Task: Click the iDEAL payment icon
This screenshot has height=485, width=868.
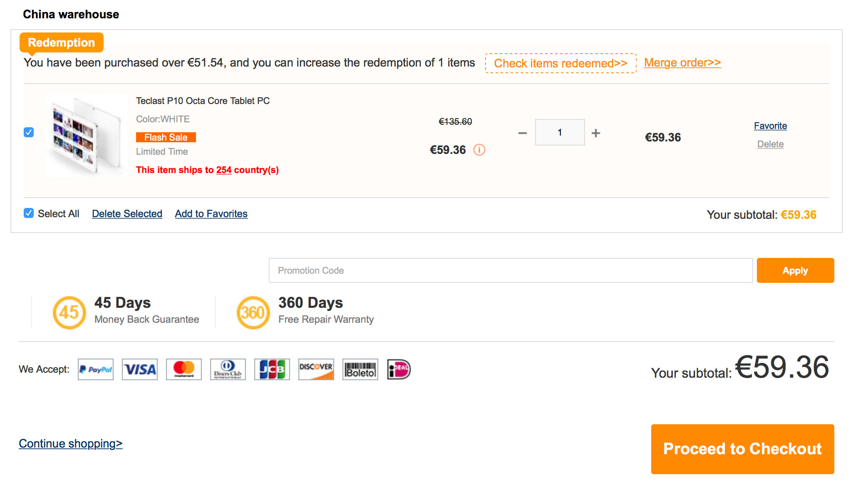Action: point(399,369)
